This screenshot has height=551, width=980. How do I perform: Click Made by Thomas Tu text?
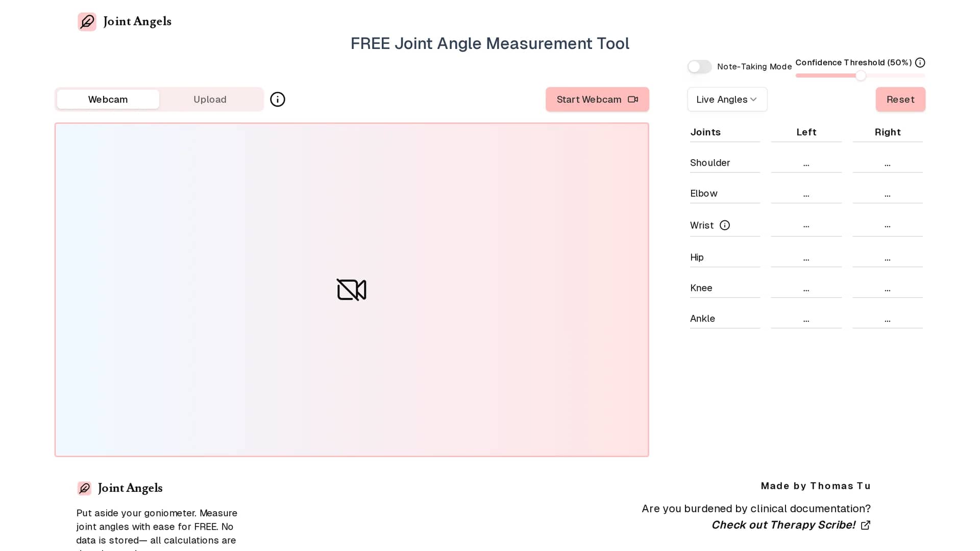[816, 486]
